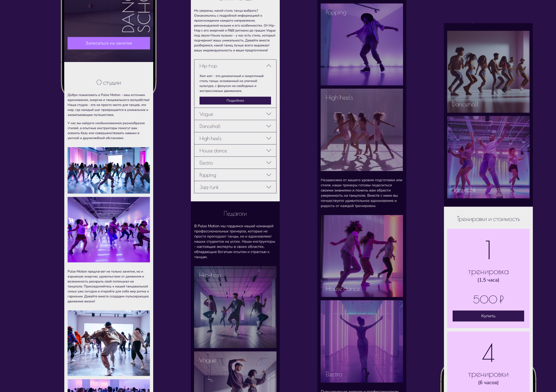Viewport: 556px width, 392px height.
Task: Open the House dance accordion chevron
Action: (x=268, y=151)
